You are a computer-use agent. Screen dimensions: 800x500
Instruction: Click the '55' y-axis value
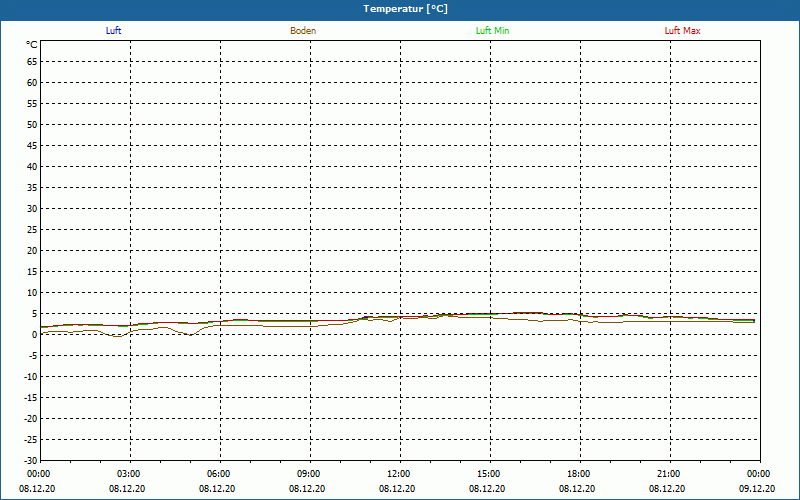pos(32,104)
